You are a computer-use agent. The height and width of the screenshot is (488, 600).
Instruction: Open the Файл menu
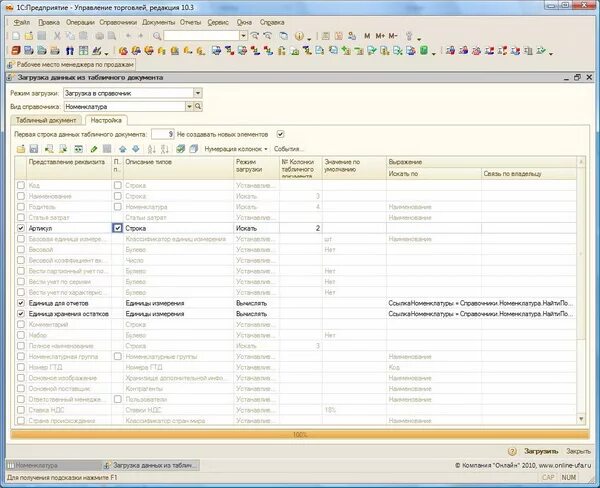coord(21,22)
